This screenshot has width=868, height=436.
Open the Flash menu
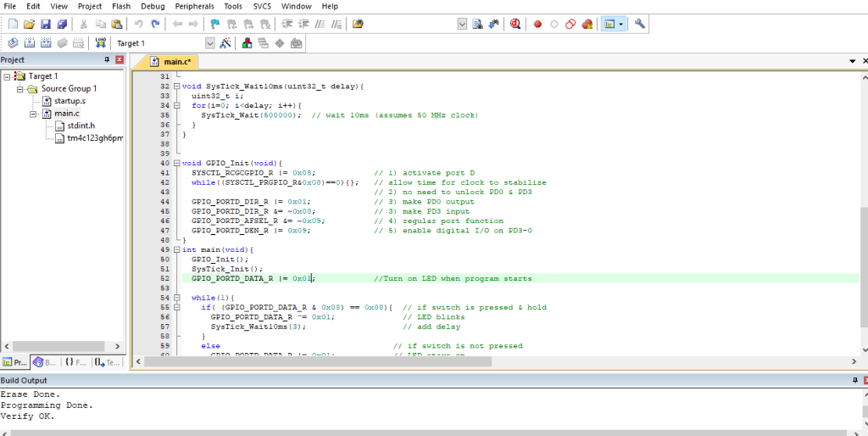click(121, 6)
